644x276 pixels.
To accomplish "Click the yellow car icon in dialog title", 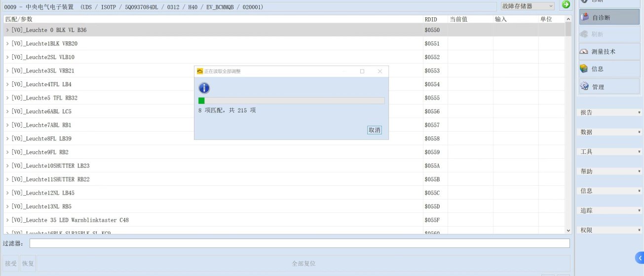I will pos(200,71).
